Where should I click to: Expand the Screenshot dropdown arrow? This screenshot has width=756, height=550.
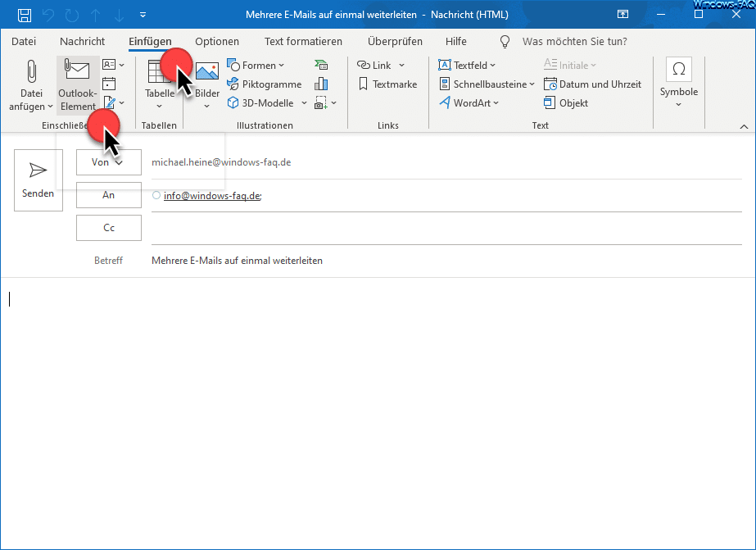coord(333,102)
